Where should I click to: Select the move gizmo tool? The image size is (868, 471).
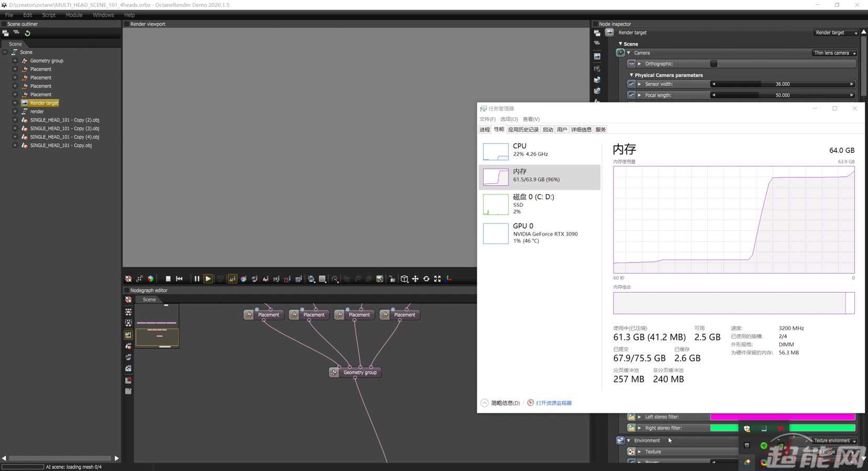coord(415,279)
